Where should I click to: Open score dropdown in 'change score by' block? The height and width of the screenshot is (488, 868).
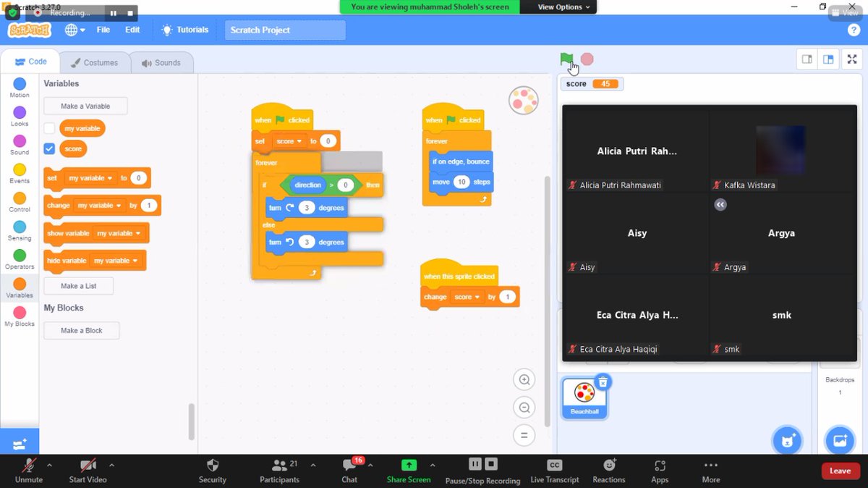click(x=467, y=297)
